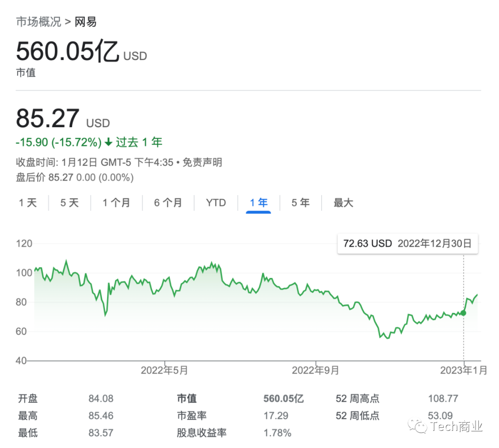499x448 pixels.
Task: Open the 免责声明 disclaimer link
Action: tap(202, 162)
